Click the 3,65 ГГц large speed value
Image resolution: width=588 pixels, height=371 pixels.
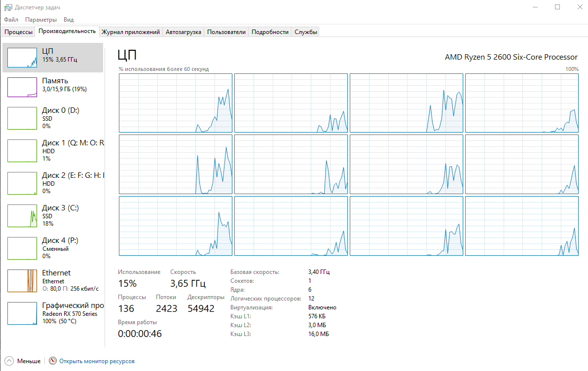(x=188, y=283)
